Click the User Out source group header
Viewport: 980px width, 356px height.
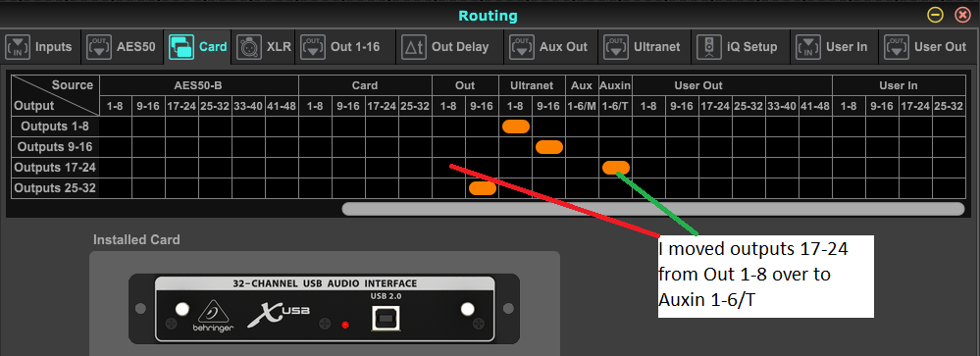tap(732, 85)
